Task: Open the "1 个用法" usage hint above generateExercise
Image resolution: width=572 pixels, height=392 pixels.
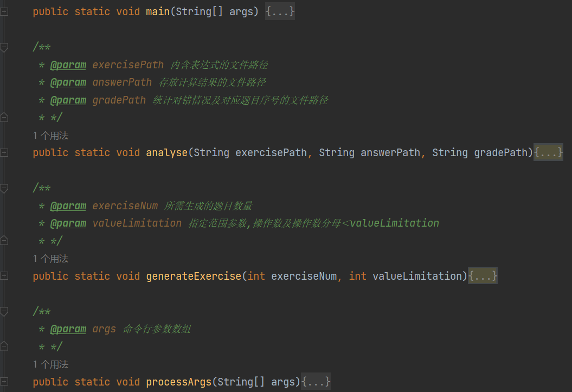Action: (x=50, y=259)
